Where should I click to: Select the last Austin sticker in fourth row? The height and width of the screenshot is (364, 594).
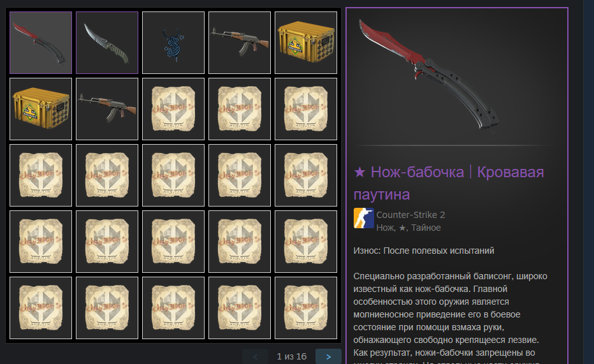306,242
